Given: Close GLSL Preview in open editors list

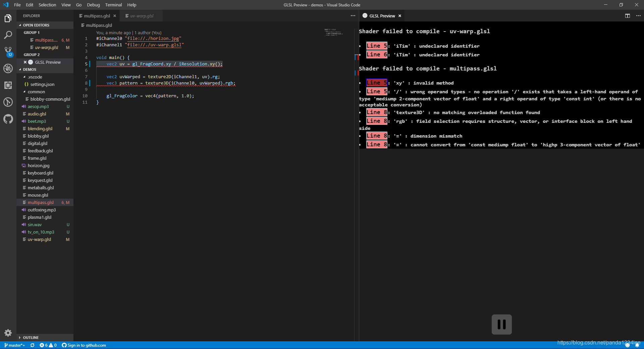Looking at the screenshot, I should point(25,62).
